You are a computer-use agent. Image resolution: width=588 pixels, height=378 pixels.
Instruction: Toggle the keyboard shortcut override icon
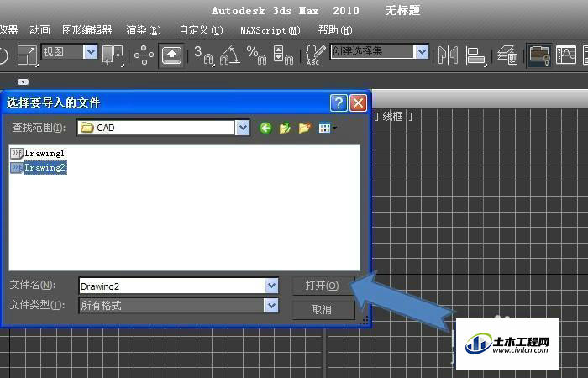click(171, 55)
